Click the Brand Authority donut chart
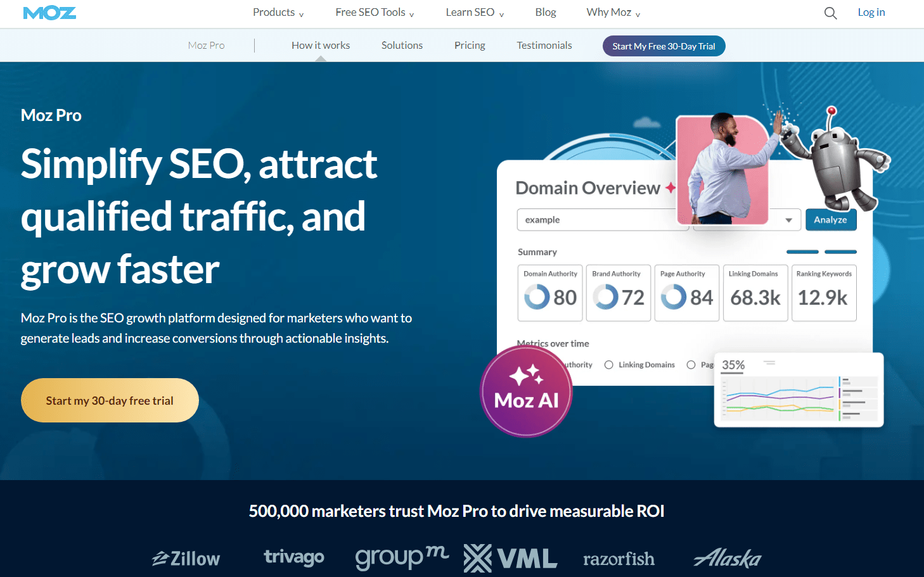The width and height of the screenshot is (924, 577). tap(605, 296)
